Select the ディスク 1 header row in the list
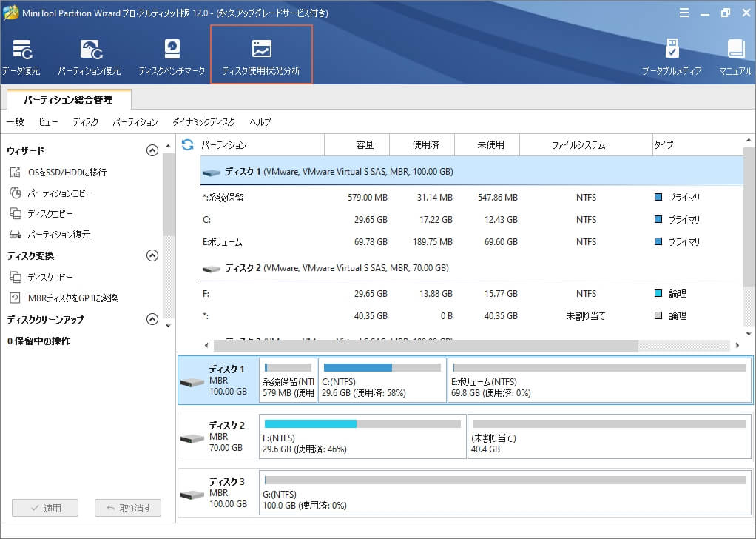Viewport: 756px width, 539px height. 471,172
